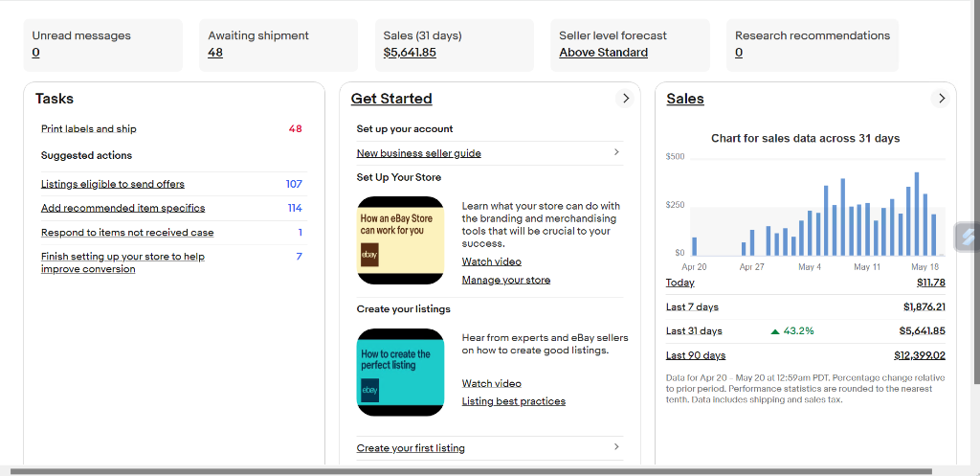Open Listing best practices link
The height and width of the screenshot is (476, 980).
514,401
